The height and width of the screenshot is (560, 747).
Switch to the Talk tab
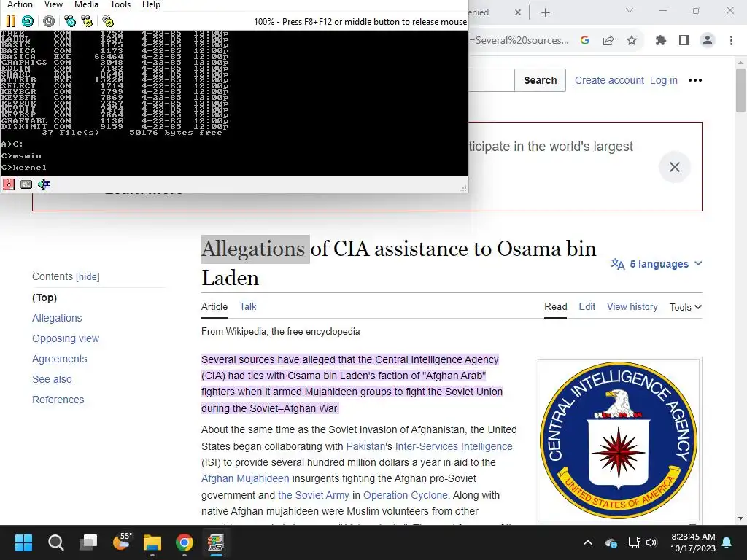pyautogui.click(x=248, y=307)
